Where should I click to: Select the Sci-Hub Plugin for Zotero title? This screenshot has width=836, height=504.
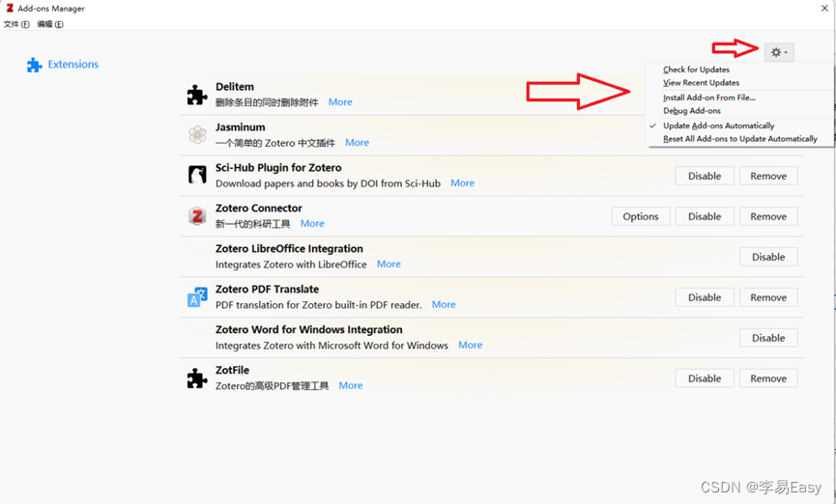278,167
